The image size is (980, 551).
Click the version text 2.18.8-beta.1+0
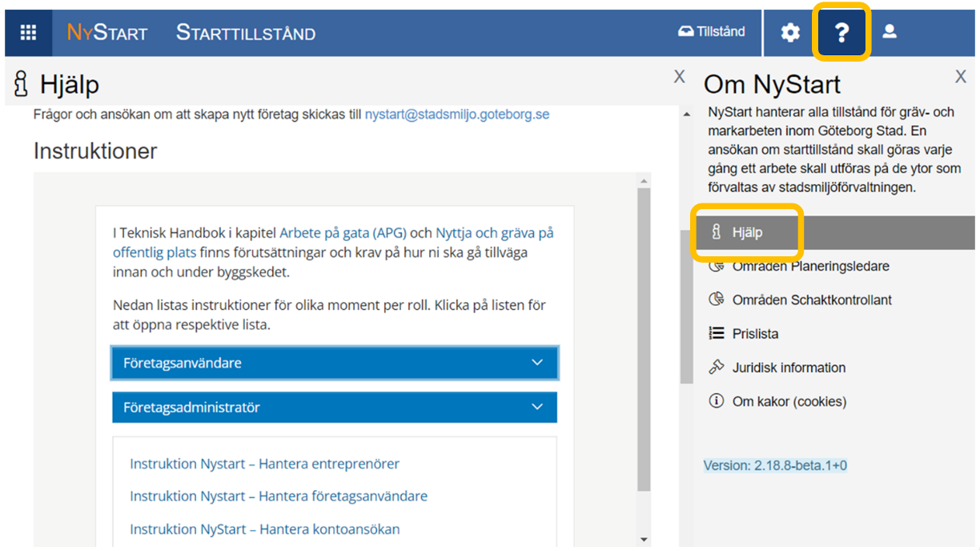(x=775, y=465)
